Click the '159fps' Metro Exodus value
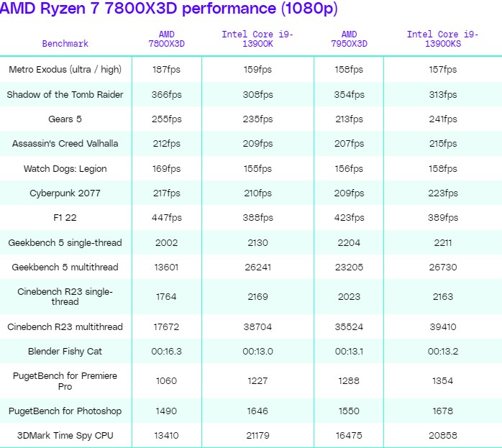This screenshot has height=448, width=502. 257,70
